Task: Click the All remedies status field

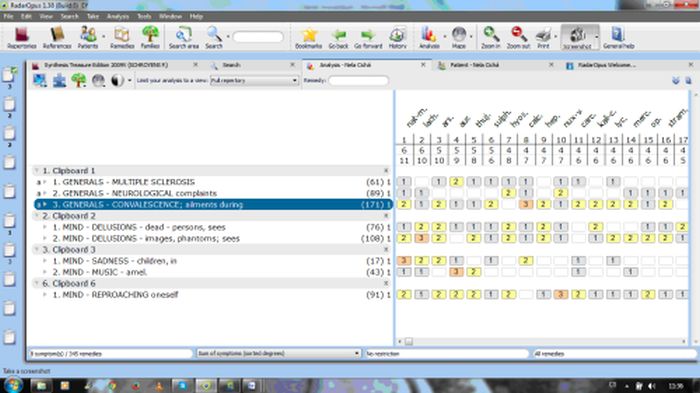Action: pyautogui.click(x=614, y=353)
